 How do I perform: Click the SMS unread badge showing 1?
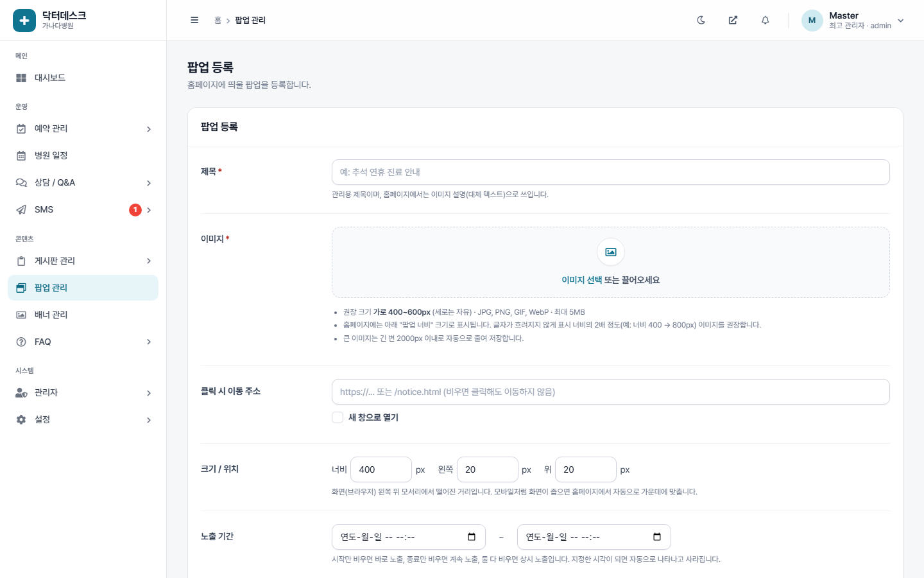pos(135,210)
